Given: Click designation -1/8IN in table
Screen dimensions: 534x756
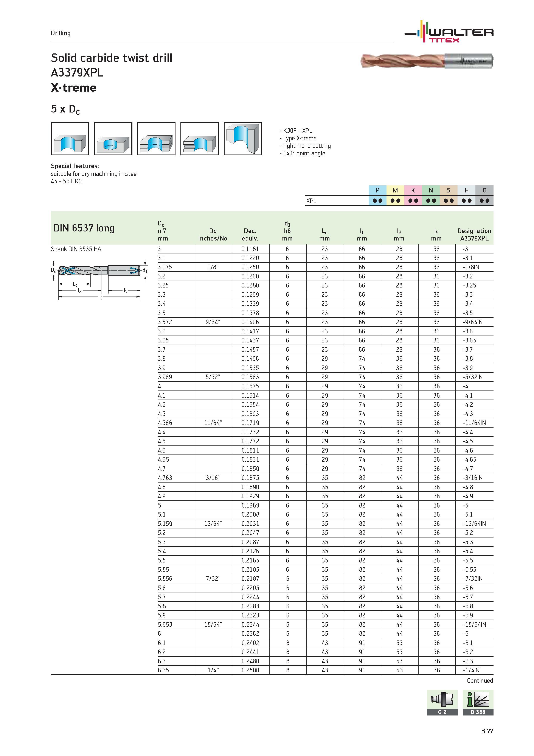Looking at the screenshot, I should (471, 267).
